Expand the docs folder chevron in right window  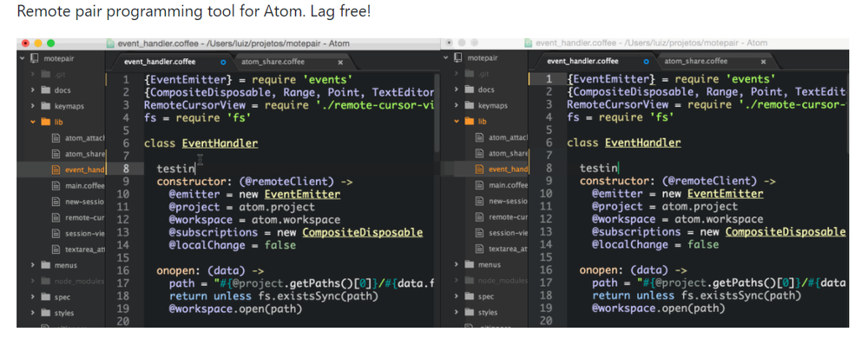click(457, 90)
